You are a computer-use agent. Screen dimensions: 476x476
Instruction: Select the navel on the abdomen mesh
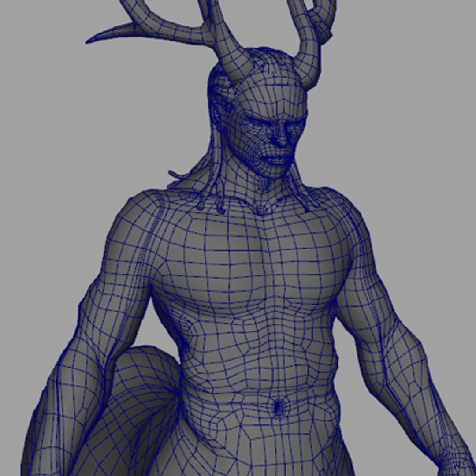point(278,407)
